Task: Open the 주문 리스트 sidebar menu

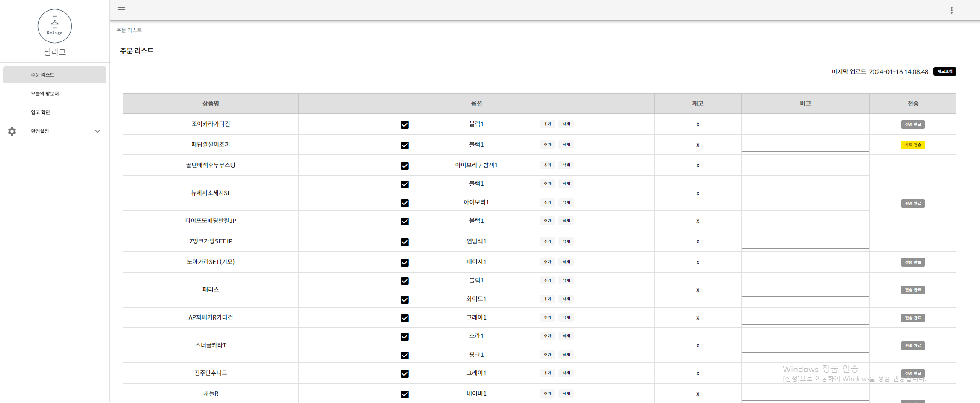Action: point(55,75)
